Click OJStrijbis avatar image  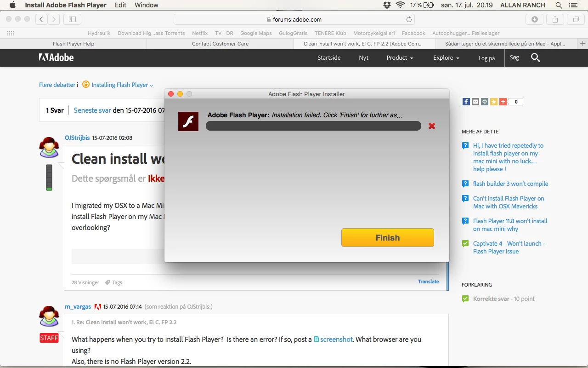49,147
